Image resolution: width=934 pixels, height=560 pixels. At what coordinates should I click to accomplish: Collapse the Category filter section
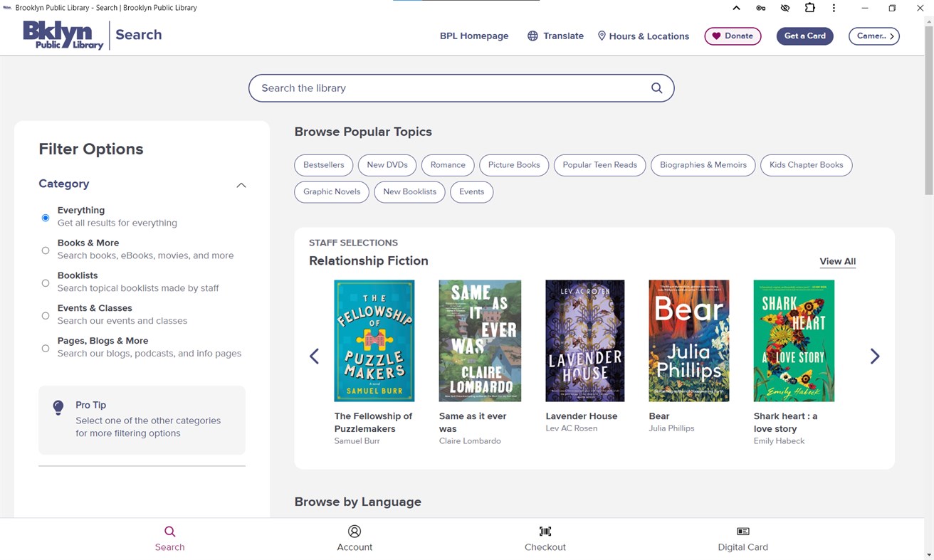pyautogui.click(x=241, y=185)
